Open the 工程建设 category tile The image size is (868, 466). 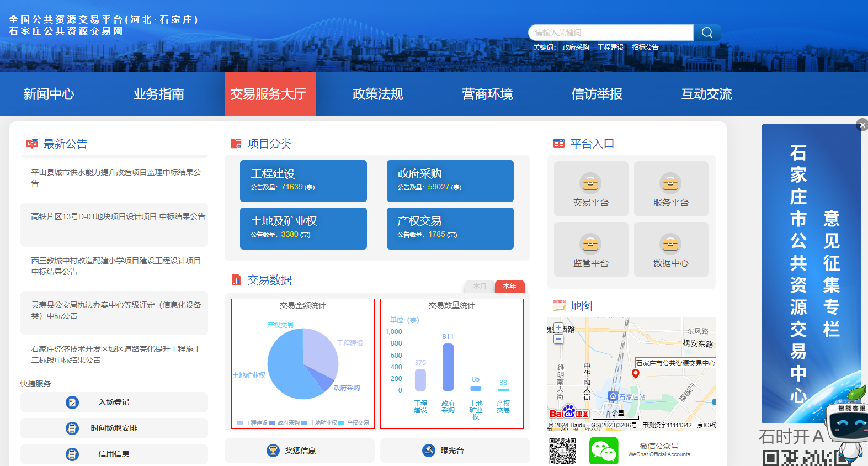point(303,181)
